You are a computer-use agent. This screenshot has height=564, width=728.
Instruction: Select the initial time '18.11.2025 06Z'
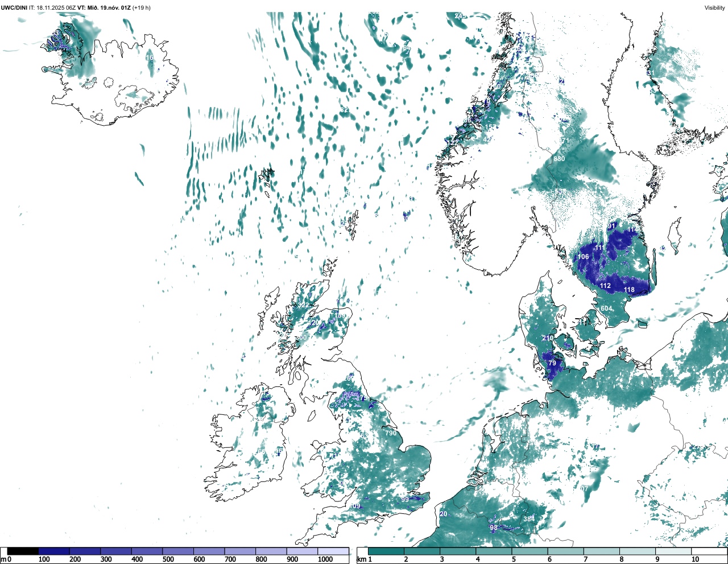tap(56, 7)
